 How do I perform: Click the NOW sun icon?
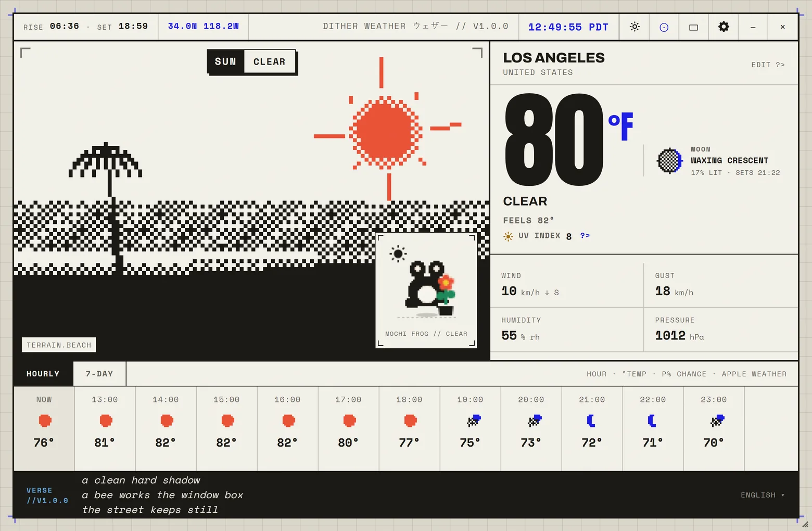click(45, 421)
